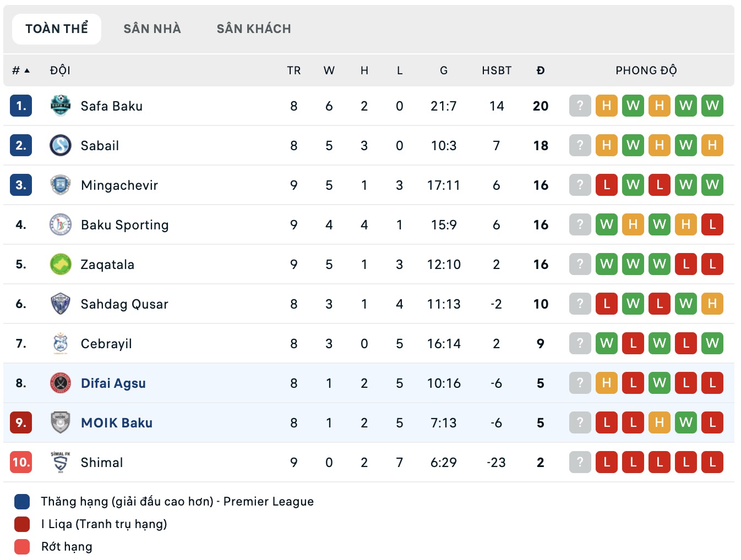Toggle Shimal's unknown next-match badge
The height and width of the screenshot is (560, 741).
coord(580,462)
